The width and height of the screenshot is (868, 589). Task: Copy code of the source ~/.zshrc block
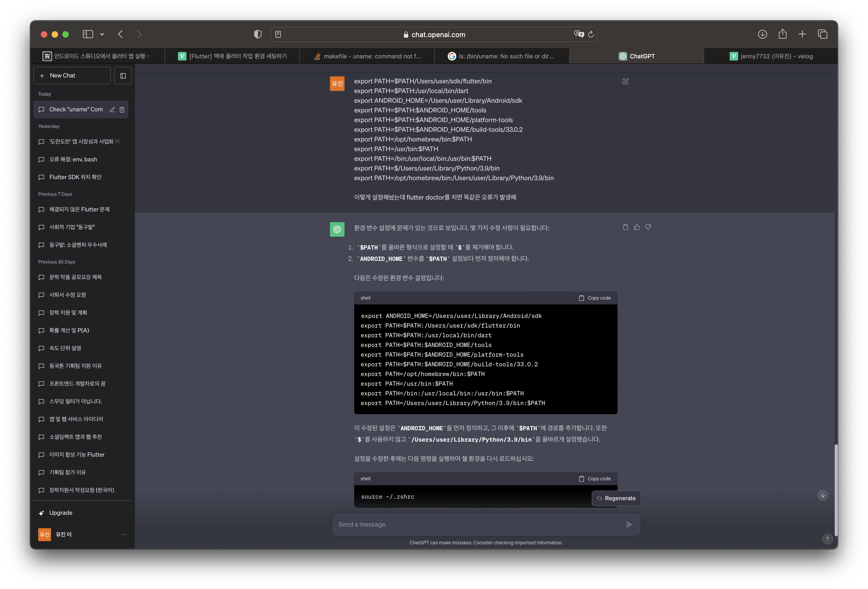[595, 479]
